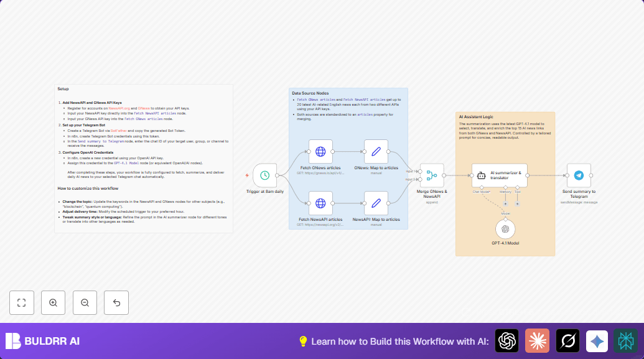Click the ChatGPT icon in the banner
This screenshot has width=644, height=359.
(507, 341)
